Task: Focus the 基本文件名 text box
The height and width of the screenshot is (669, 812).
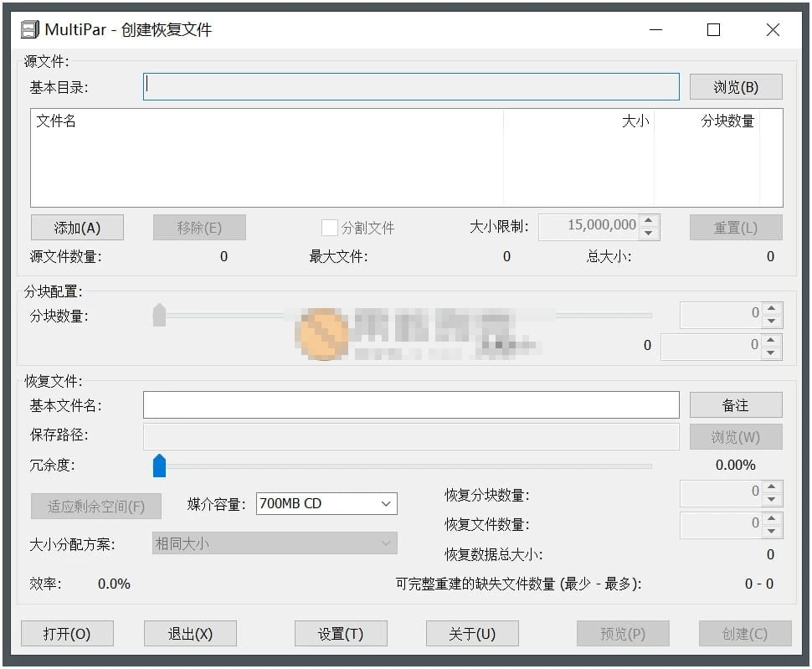Action: [410, 405]
